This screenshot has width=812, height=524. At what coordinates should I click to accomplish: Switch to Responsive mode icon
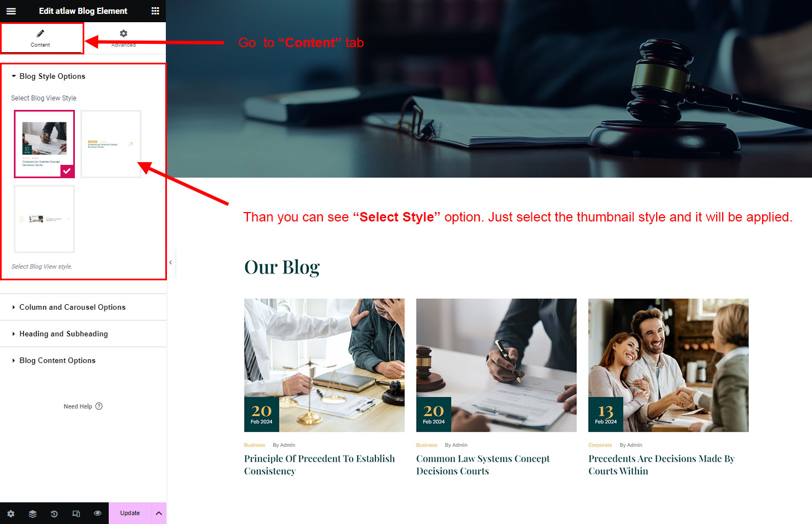(x=76, y=513)
